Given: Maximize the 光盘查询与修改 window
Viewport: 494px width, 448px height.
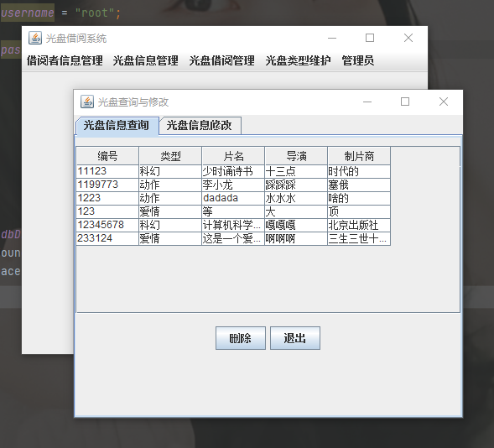Looking at the screenshot, I should coord(405,102).
